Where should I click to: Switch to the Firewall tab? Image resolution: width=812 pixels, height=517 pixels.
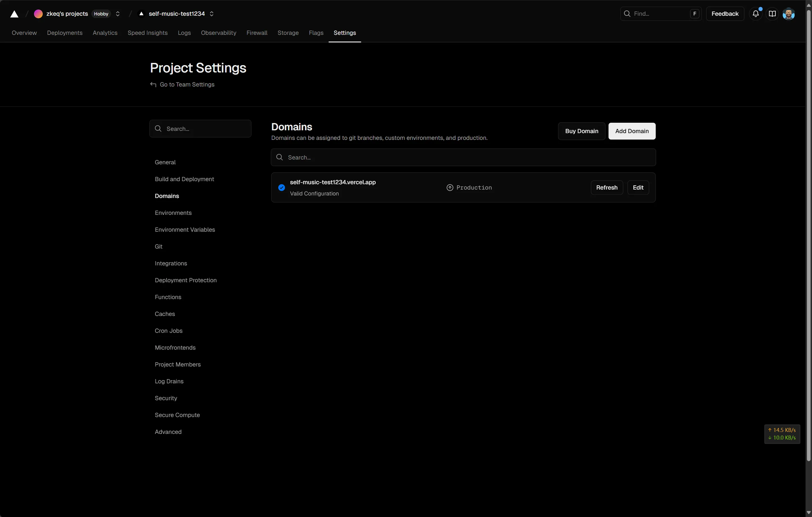click(257, 33)
